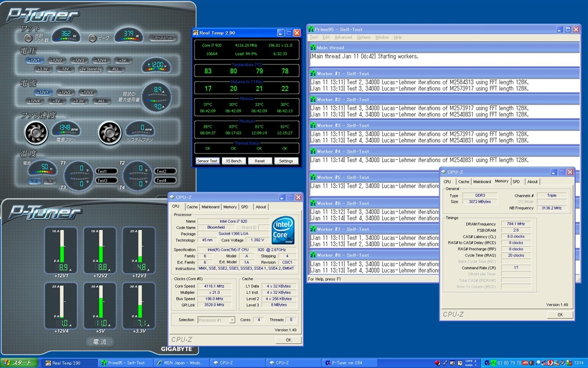Switch to the Mainboard tab in CPU-Z

[210, 207]
